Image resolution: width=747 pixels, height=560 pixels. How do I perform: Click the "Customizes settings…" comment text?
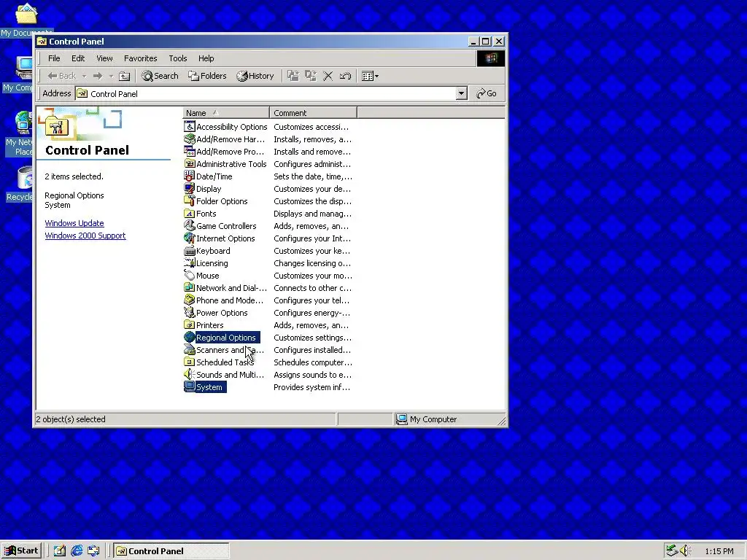click(x=312, y=338)
